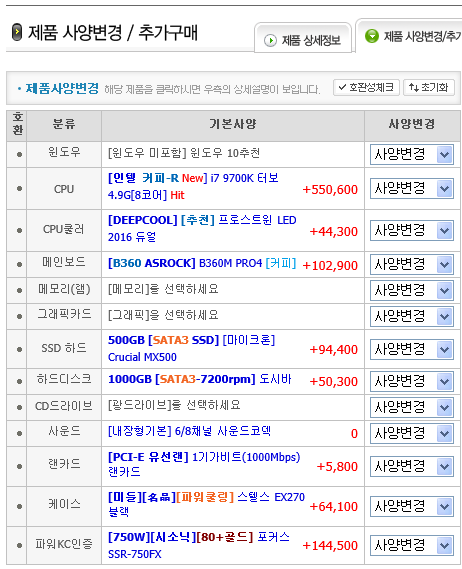The image size is (462, 569).
Task: Click the [그래픽]을 선택하세요 placeholder text
Action: pyautogui.click(x=163, y=315)
